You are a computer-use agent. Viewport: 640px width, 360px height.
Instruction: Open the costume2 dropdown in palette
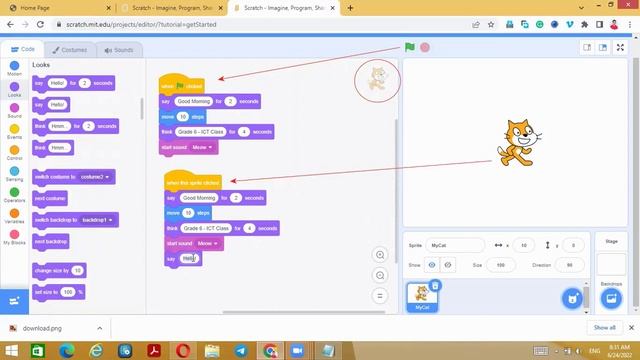pos(96,177)
